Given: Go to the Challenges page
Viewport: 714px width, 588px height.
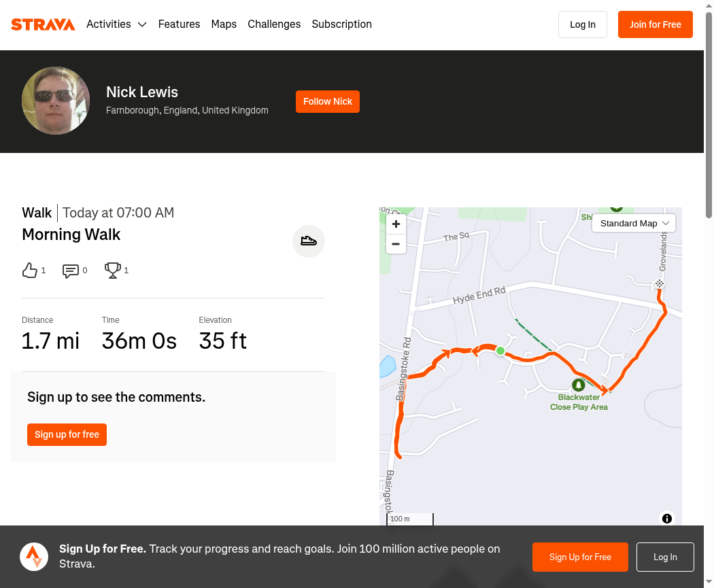Looking at the screenshot, I should (274, 24).
